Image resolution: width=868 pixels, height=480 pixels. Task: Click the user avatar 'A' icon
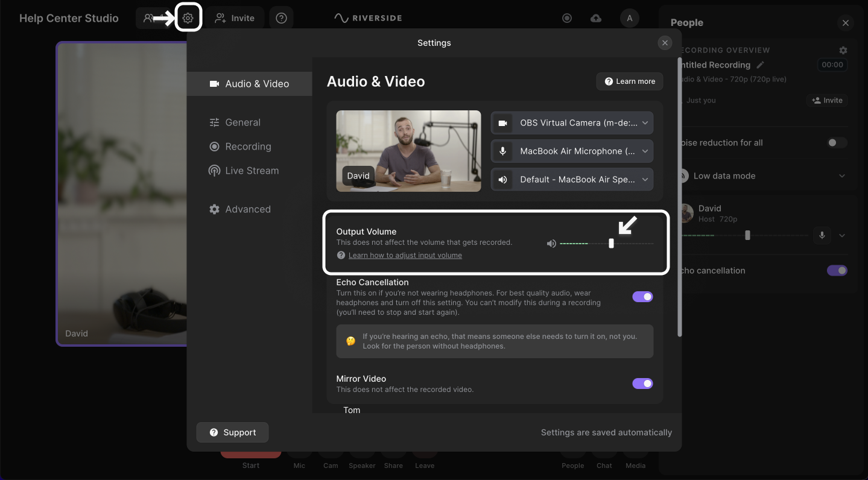coord(629,18)
